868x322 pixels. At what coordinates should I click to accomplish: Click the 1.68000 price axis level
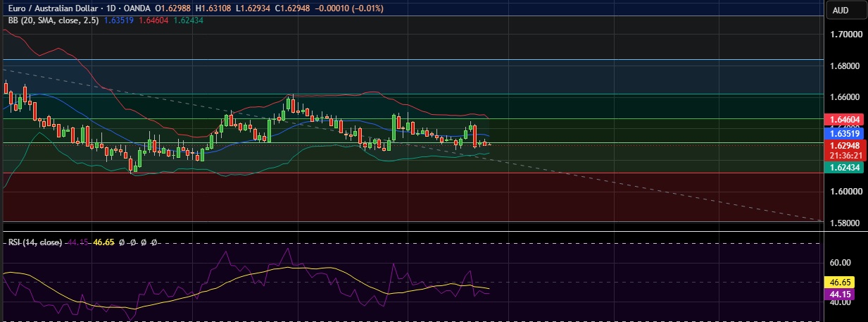pyautogui.click(x=846, y=66)
